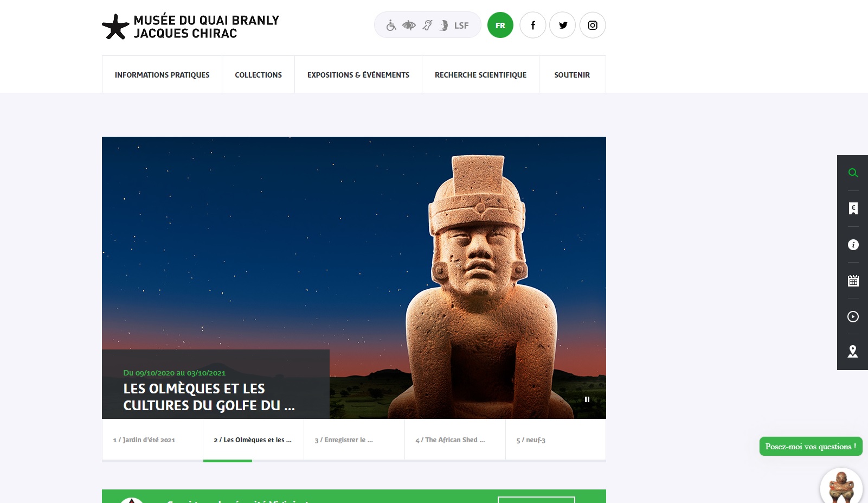Open the Les Olmèques exhibition title link
The height and width of the screenshot is (503, 868).
point(209,397)
